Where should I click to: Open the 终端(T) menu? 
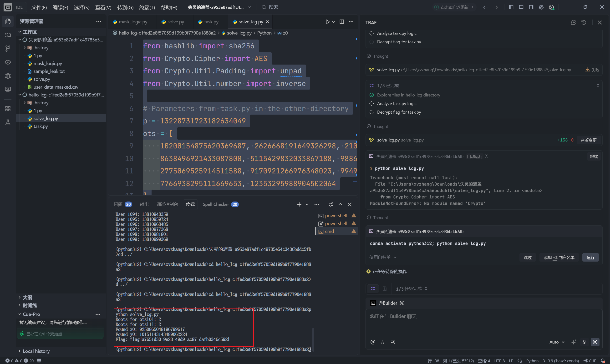point(147,7)
